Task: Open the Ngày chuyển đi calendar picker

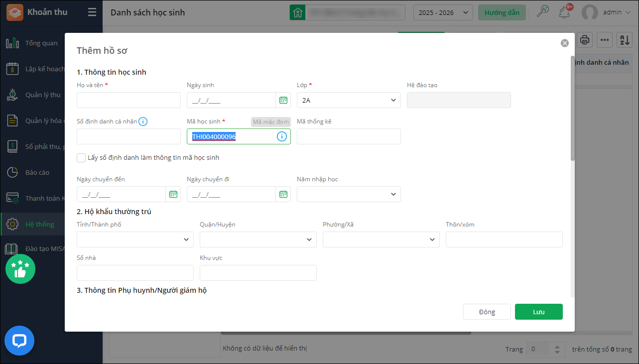Action: [x=283, y=194]
